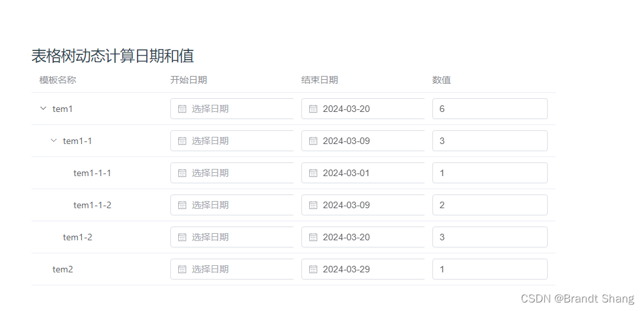This screenshot has height=311, width=644.
Task: Focus the tem1 value input showing 6
Action: (489, 109)
